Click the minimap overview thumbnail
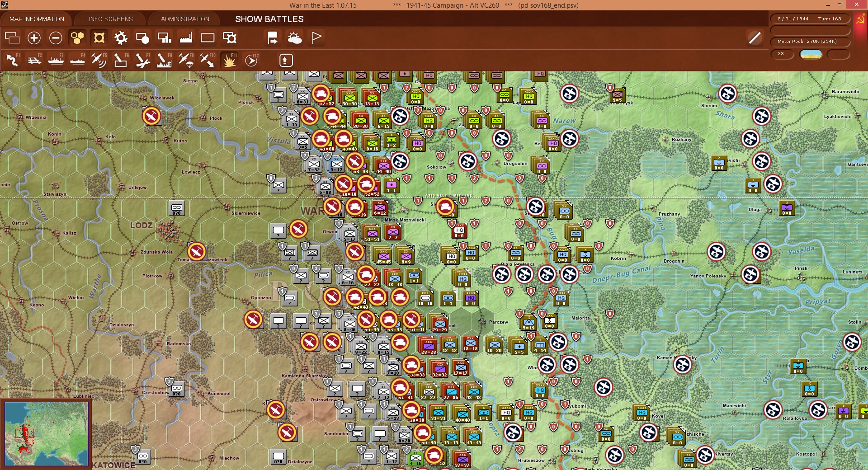 click(x=46, y=433)
